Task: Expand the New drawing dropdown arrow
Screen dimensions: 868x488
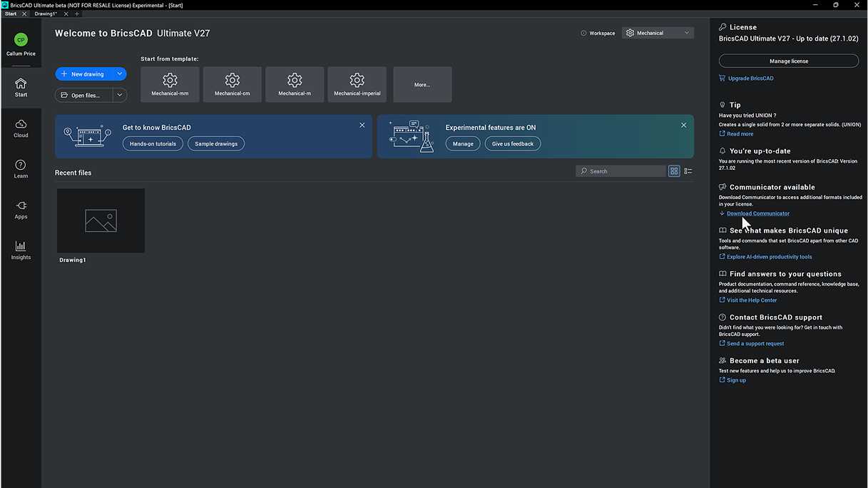Action: pos(120,74)
